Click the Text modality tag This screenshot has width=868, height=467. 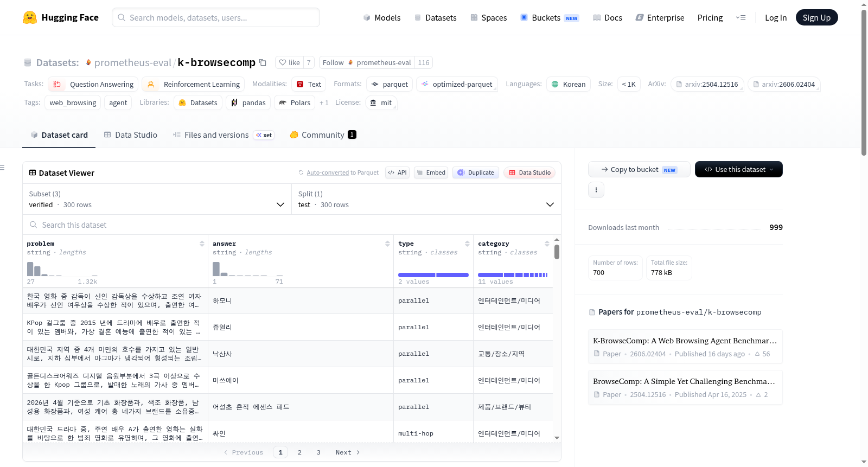coord(309,84)
